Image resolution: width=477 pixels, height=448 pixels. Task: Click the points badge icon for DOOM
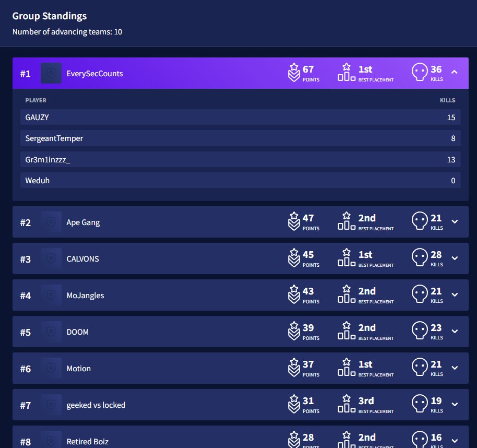294,331
